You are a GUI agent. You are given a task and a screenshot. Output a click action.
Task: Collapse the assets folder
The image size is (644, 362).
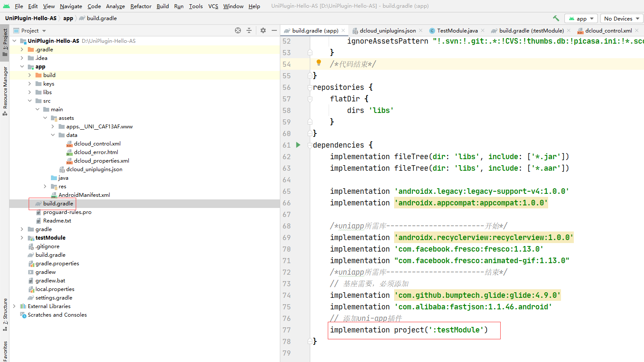45,118
